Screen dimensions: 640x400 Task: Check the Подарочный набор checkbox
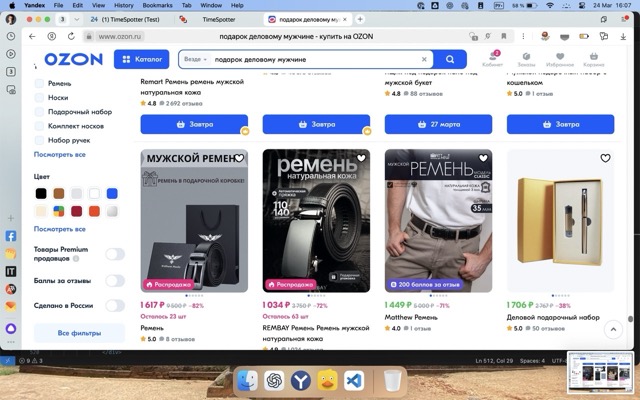click(x=40, y=112)
